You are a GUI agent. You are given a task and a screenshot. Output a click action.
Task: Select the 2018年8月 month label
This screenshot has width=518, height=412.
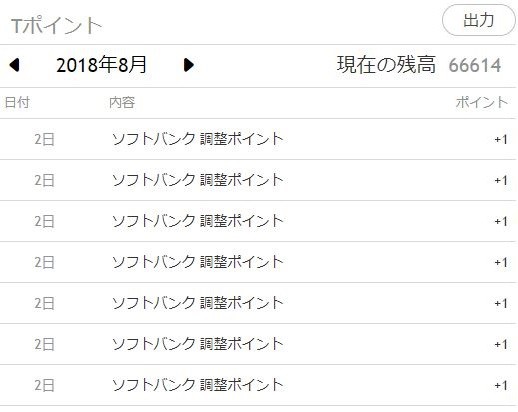point(101,65)
